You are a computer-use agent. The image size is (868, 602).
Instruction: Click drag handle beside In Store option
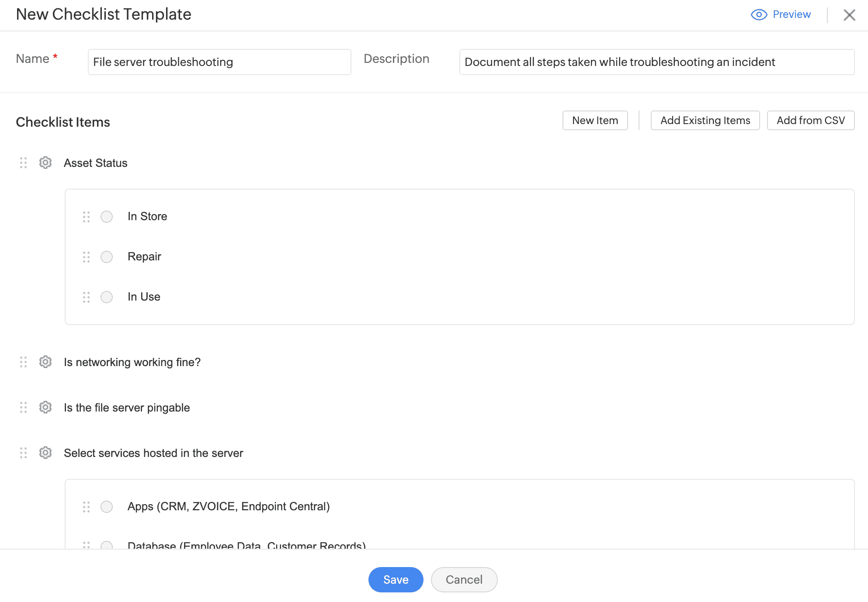pyautogui.click(x=87, y=217)
